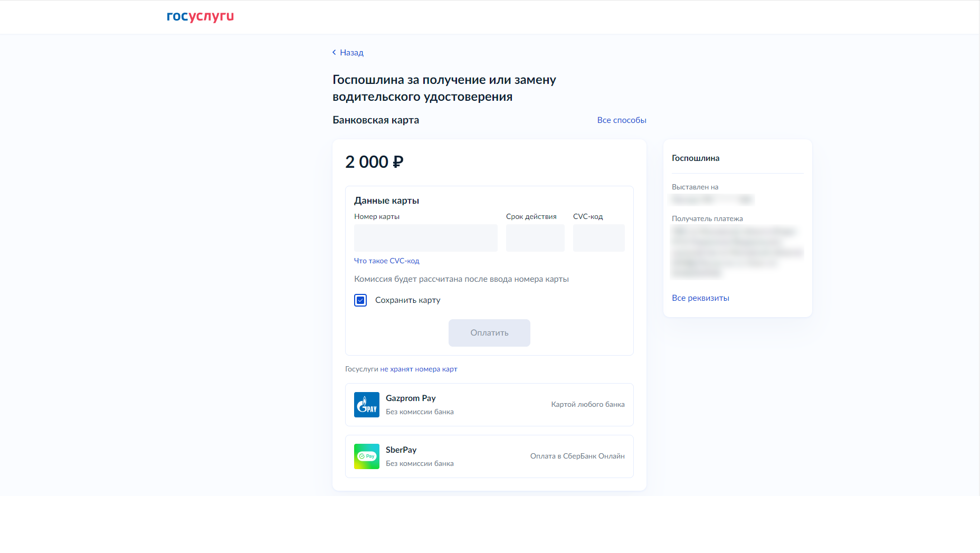Click the Госпошлина side panel heading

coord(696,158)
